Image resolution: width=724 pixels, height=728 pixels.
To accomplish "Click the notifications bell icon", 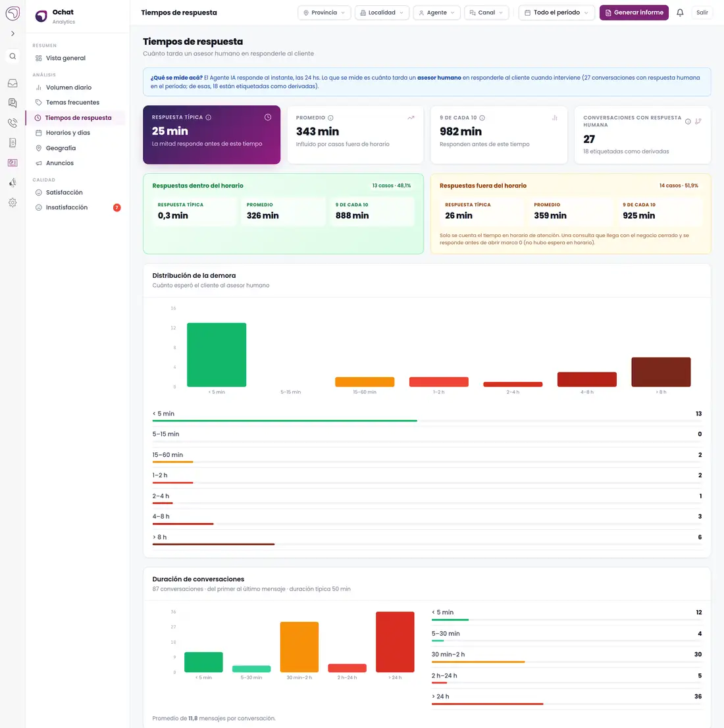I will pos(680,13).
